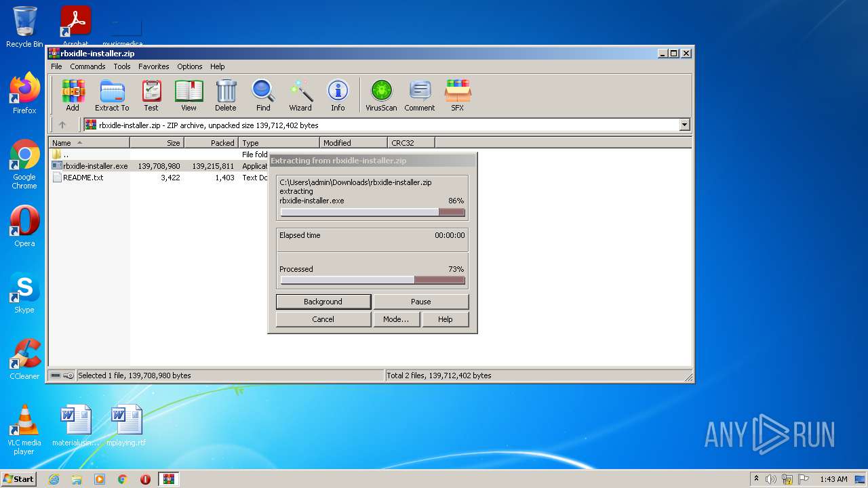Click Help button in extraction dialog
This screenshot has height=488, width=868.
pyautogui.click(x=446, y=319)
